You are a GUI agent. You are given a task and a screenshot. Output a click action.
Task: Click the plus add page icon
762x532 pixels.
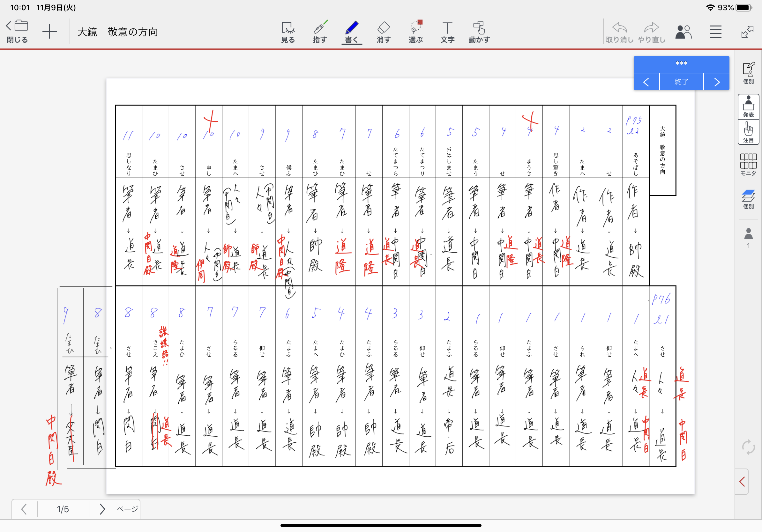[x=49, y=32]
